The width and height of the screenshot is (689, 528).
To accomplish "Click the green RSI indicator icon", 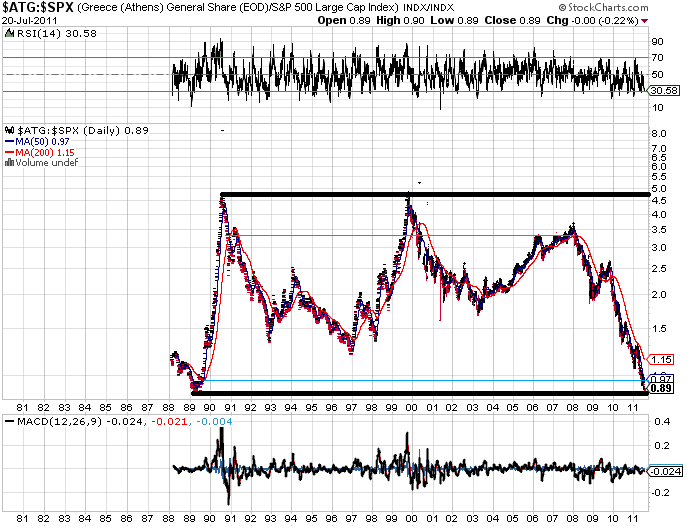I will 9,33.
